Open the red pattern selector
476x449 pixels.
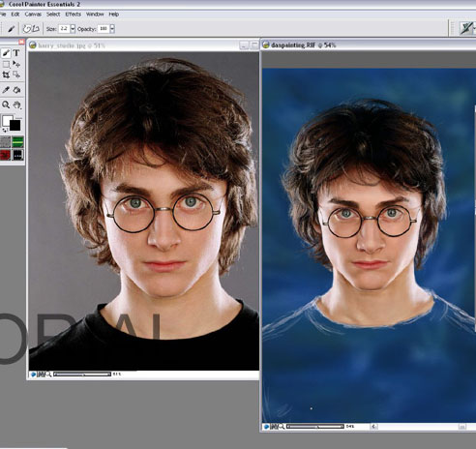[6, 155]
